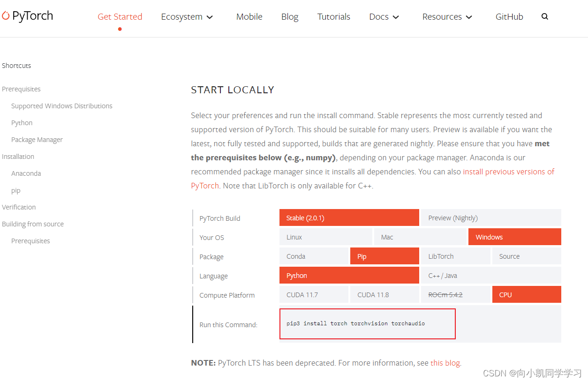Screen dimensions: 588x382
Task: Open the search magnifier icon
Action: (x=544, y=16)
